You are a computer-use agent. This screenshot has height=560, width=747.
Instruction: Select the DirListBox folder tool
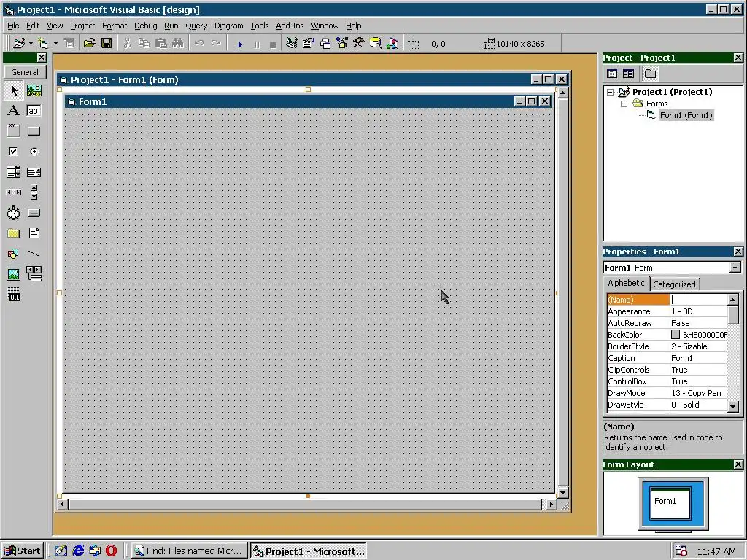[13, 233]
